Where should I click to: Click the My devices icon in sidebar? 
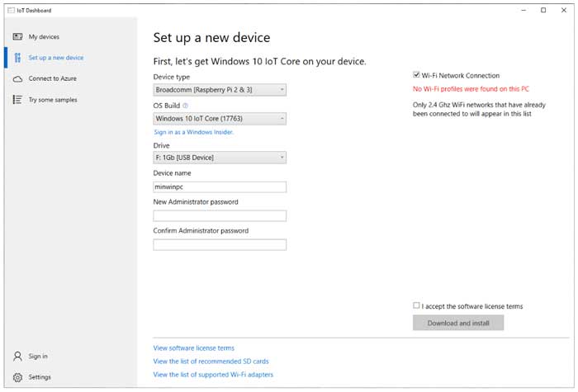pyautogui.click(x=17, y=37)
